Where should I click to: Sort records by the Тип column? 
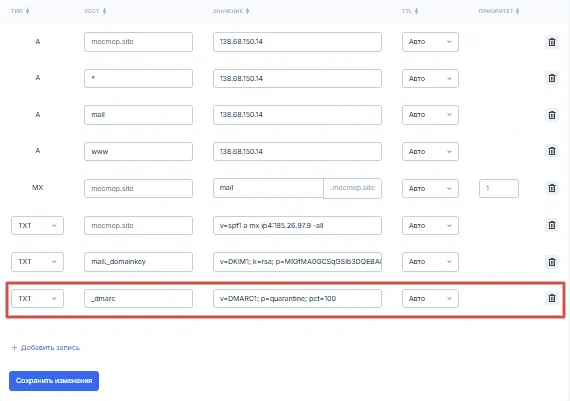coord(20,11)
